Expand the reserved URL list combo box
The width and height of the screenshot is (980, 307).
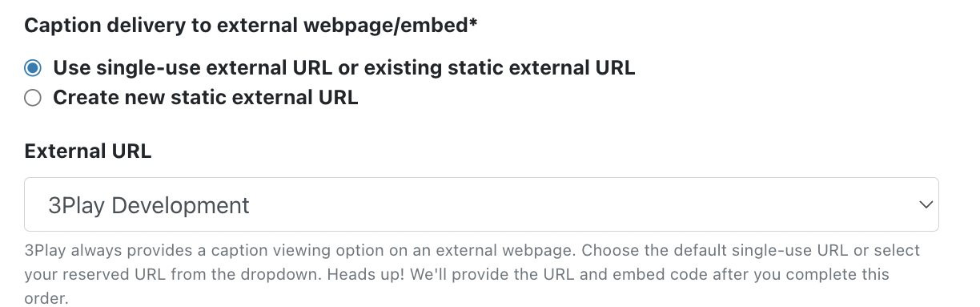481,205
